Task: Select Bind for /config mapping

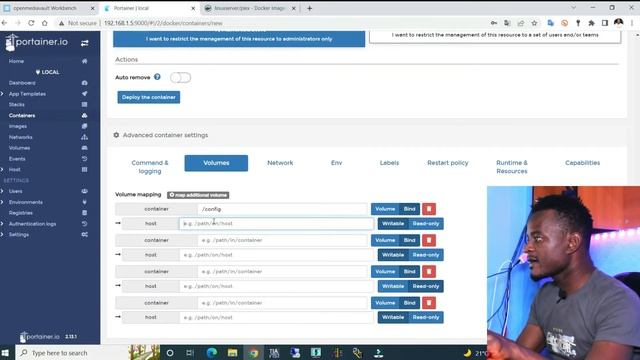Action: [x=409, y=209]
